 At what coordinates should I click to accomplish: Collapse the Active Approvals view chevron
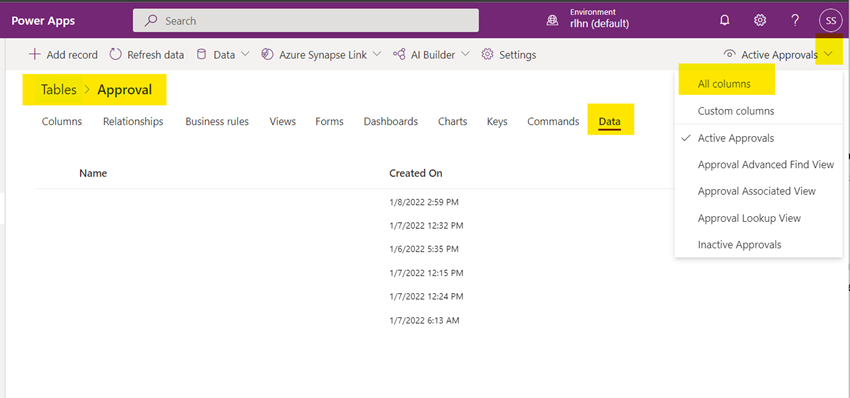828,54
